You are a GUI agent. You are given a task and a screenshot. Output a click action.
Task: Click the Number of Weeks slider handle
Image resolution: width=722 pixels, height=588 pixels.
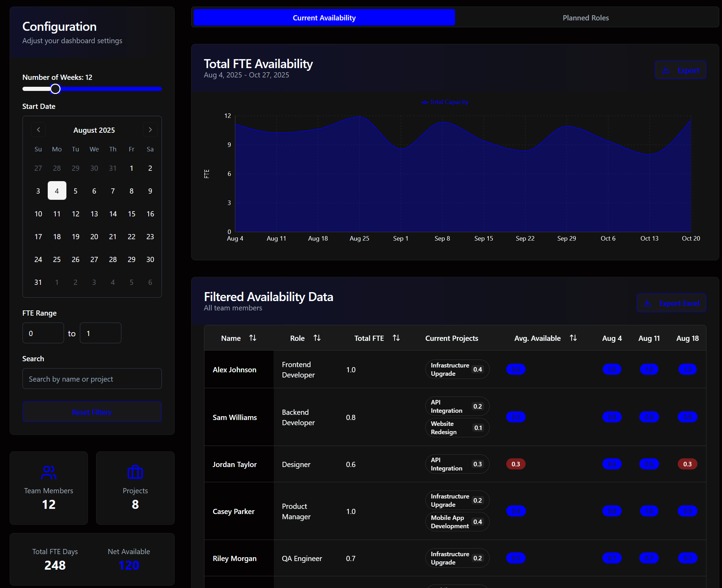55,89
